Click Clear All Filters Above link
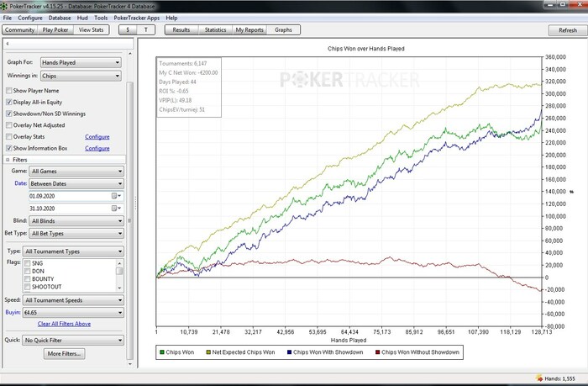 [x=64, y=324]
